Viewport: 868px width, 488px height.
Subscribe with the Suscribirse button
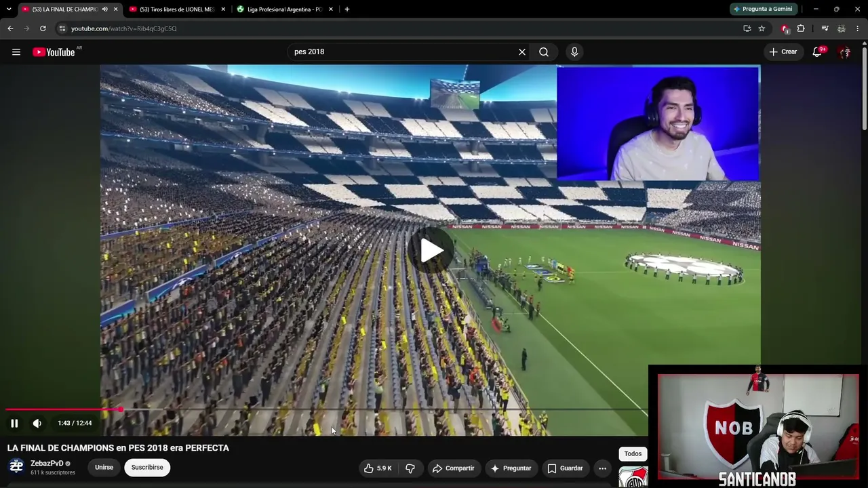pyautogui.click(x=147, y=468)
